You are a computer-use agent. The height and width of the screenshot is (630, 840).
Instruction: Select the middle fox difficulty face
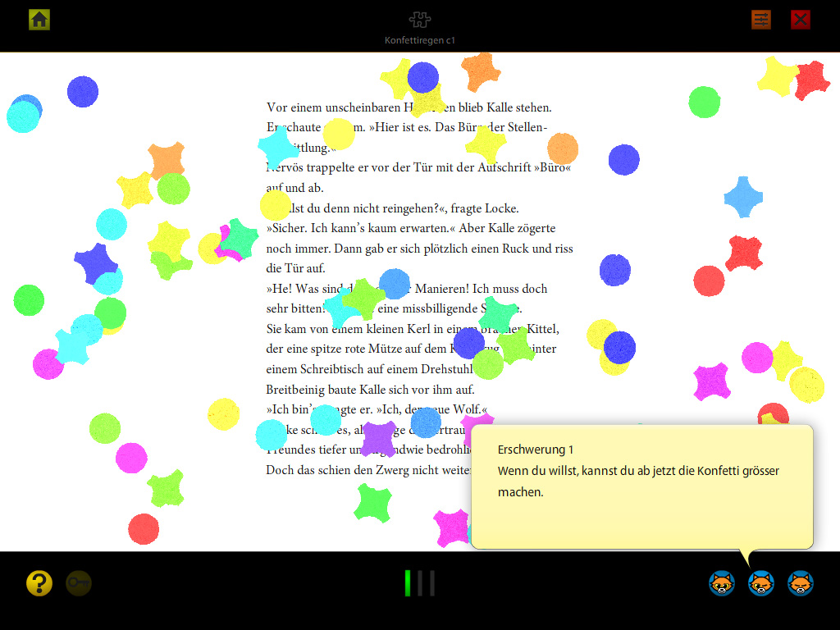coord(760,583)
